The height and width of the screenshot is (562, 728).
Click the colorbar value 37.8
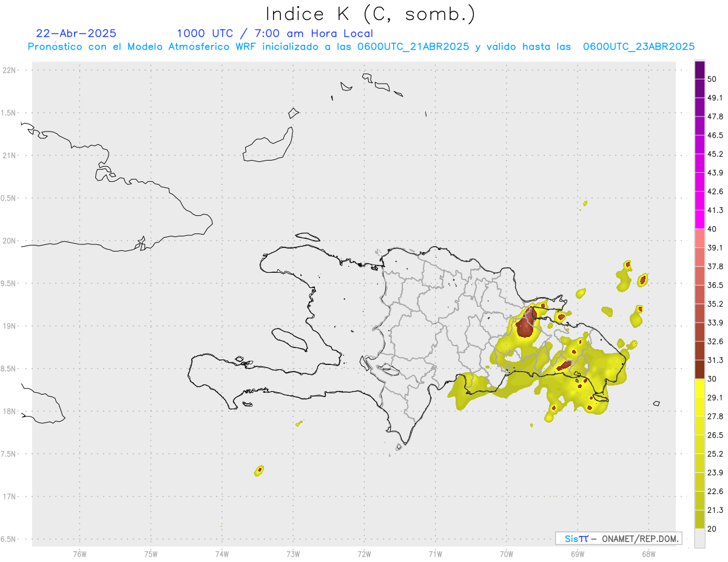(715, 267)
